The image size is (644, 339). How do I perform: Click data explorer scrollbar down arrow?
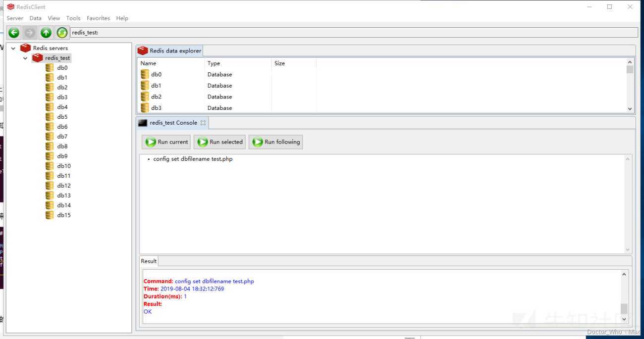[x=630, y=108]
